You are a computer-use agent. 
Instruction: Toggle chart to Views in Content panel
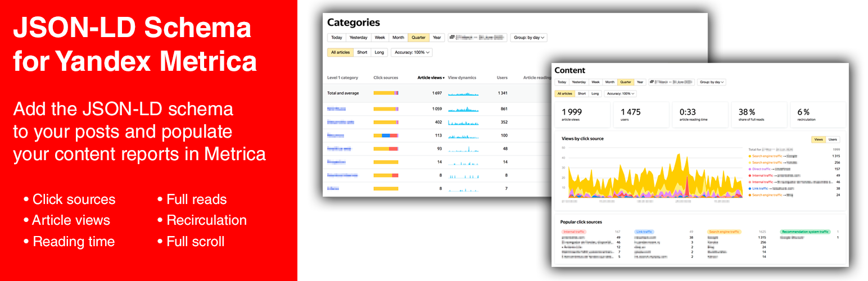pyautogui.click(x=819, y=139)
